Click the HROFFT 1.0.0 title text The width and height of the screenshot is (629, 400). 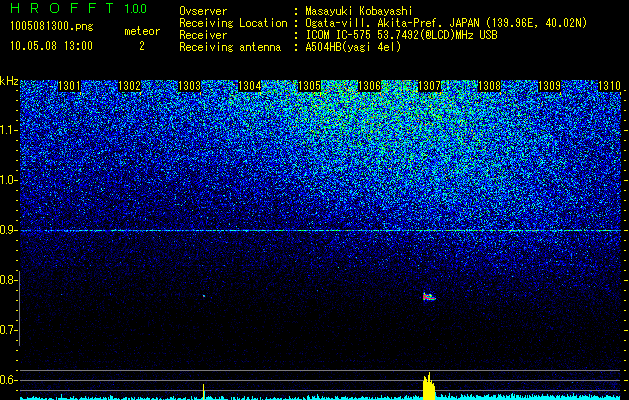point(79,8)
